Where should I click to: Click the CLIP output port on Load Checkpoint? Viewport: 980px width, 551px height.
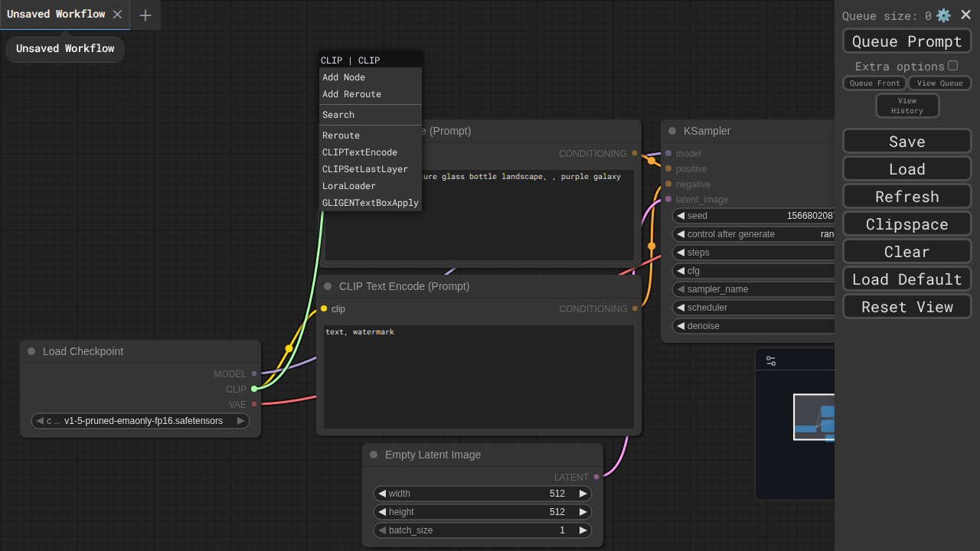click(x=254, y=389)
